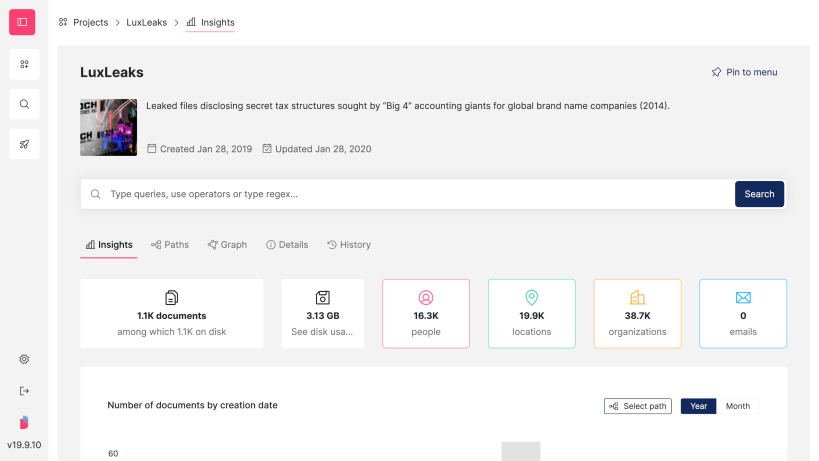Viewport: 819px width, 461px height.
Task: Open the projects grid icon in sidebar
Action: pos(24,64)
